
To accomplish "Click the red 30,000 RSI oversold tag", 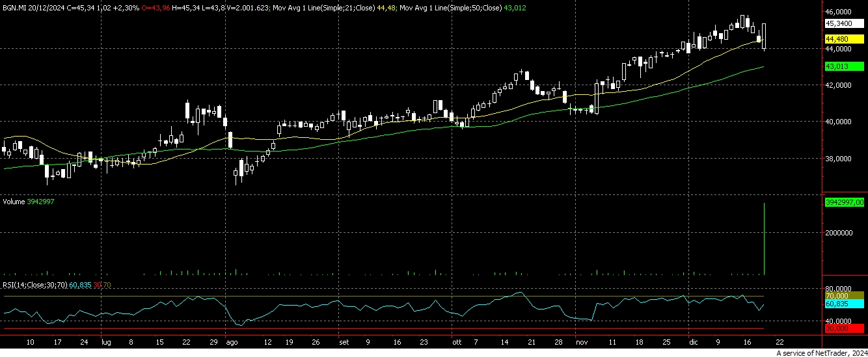I will click(x=845, y=329).
